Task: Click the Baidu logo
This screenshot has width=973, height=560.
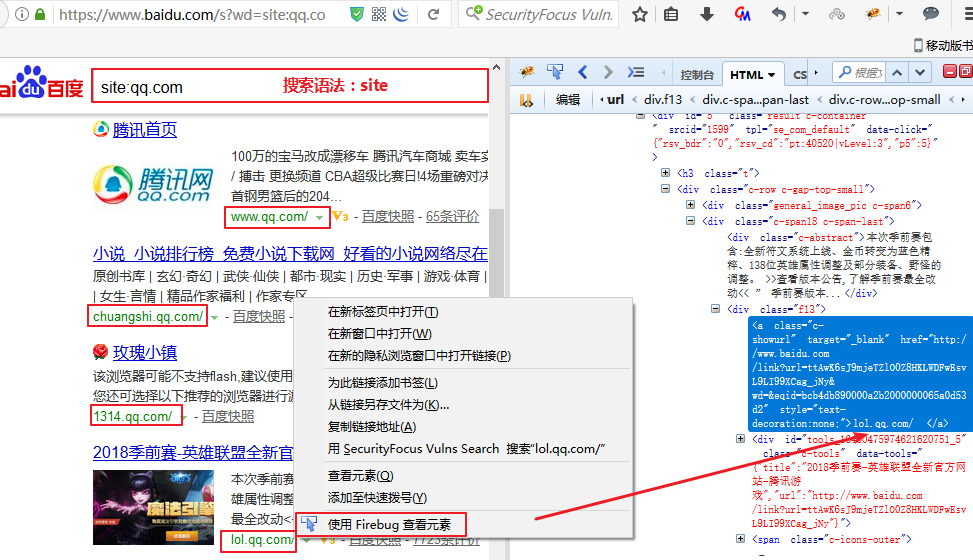Action: [x=42, y=84]
